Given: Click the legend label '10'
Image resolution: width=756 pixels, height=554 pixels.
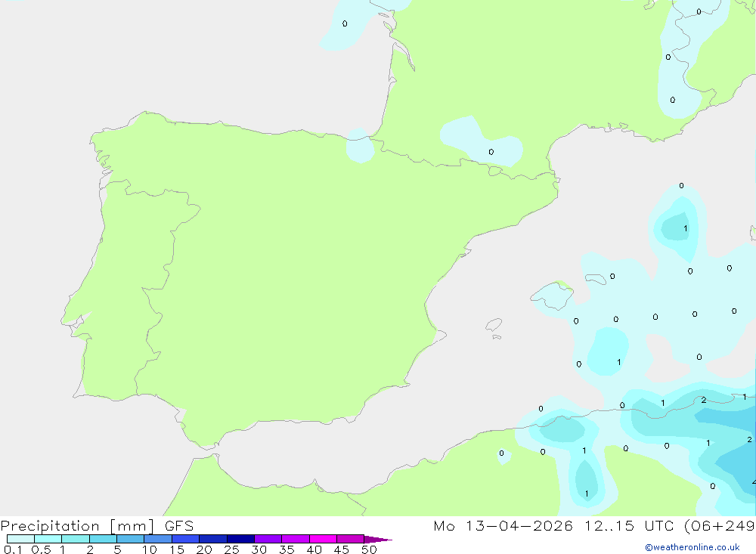Looking at the screenshot, I should pos(149,549).
